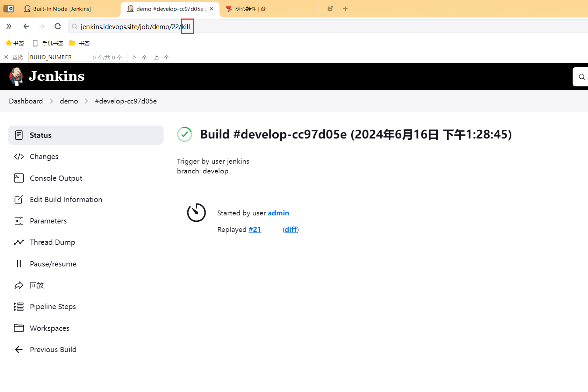Click the Pipeline Steps list icon

tap(19, 307)
